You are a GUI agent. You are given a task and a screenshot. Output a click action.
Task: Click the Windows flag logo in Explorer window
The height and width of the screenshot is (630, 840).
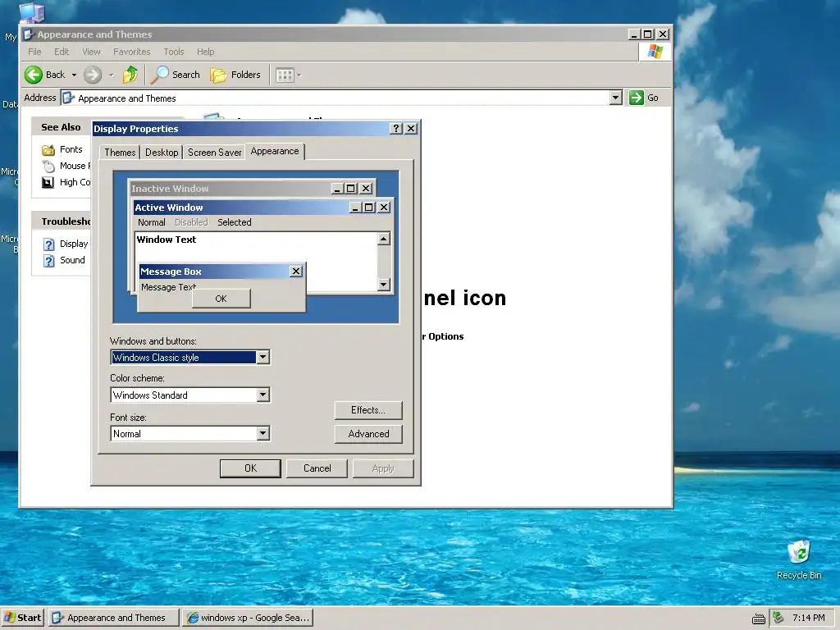click(x=655, y=52)
